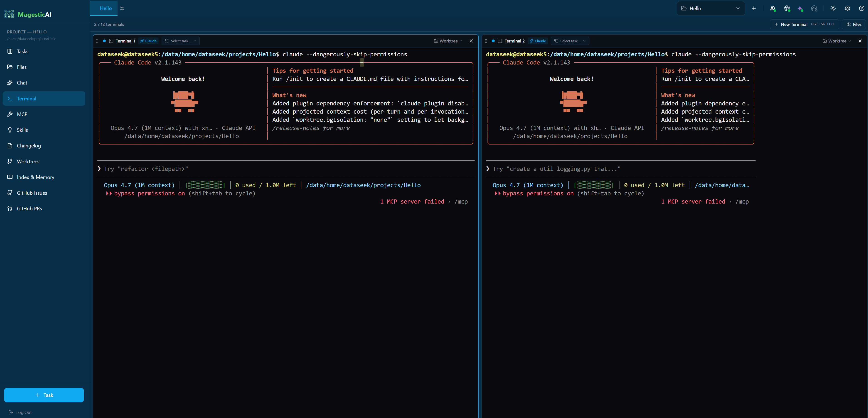Open the OpenAI provider status icon
Screen dimensions: 868x418
[787, 8]
